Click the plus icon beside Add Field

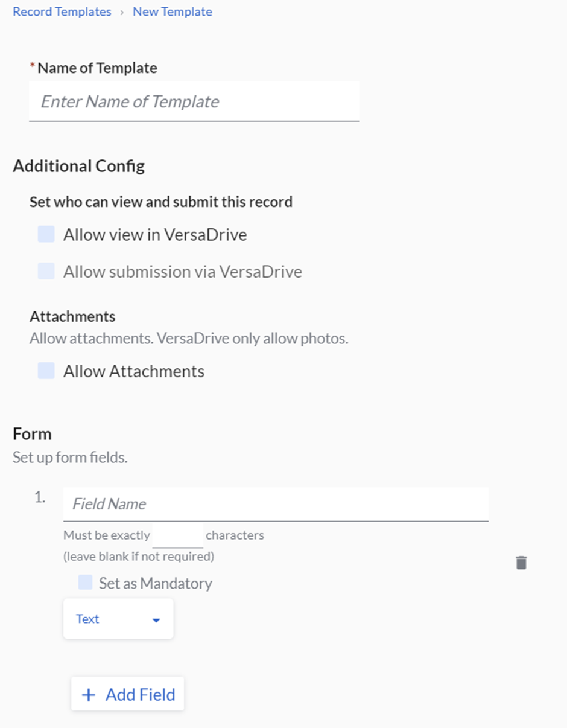89,695
